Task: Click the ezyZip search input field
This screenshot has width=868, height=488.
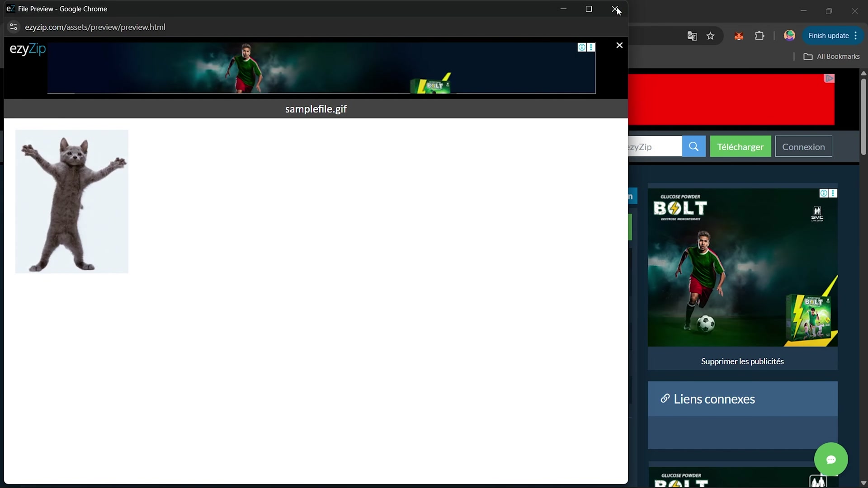Action: click(655, 146)
